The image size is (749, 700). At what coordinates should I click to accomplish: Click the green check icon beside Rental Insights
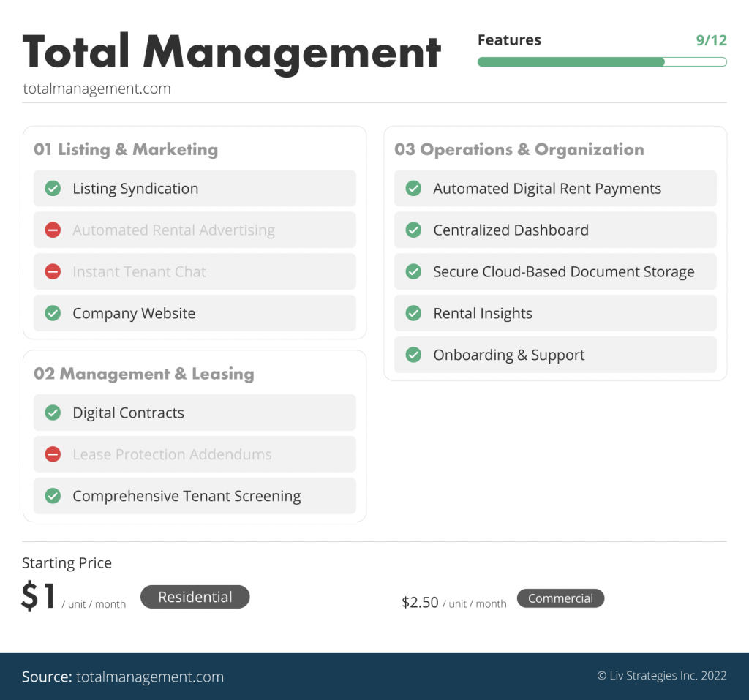(x=413, y=313)
